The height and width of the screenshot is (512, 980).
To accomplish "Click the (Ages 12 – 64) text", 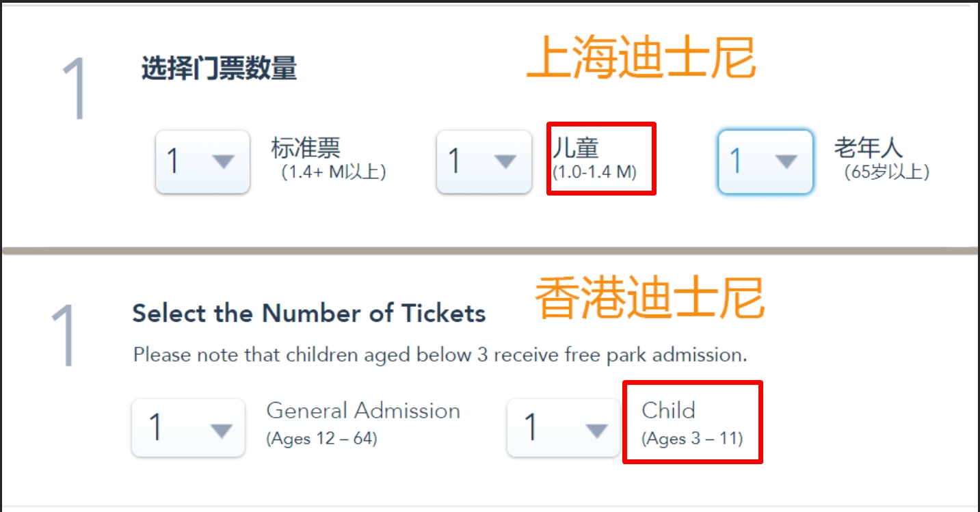I will [x=321, y=438].
